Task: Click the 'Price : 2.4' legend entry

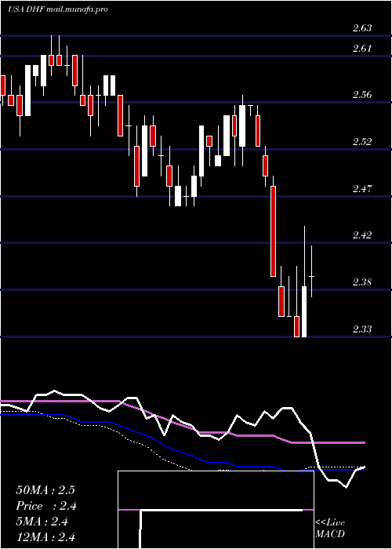Action: [x=46, y=506]
